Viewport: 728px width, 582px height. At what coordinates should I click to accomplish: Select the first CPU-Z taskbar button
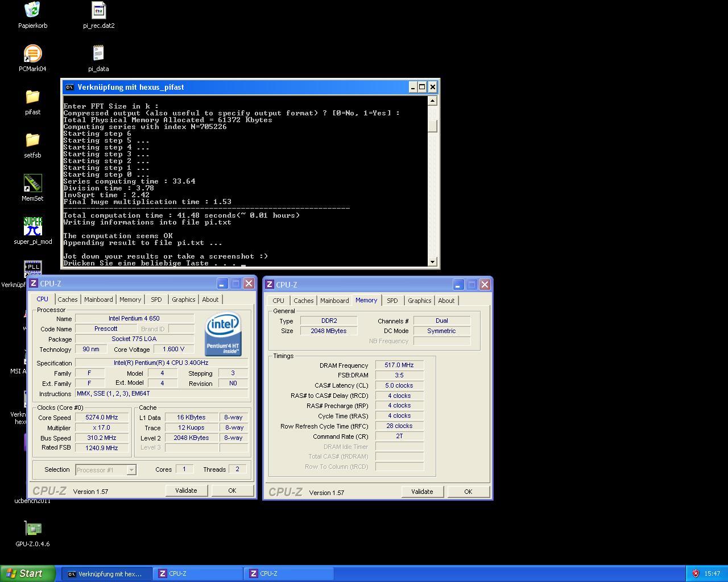[198, 574]
